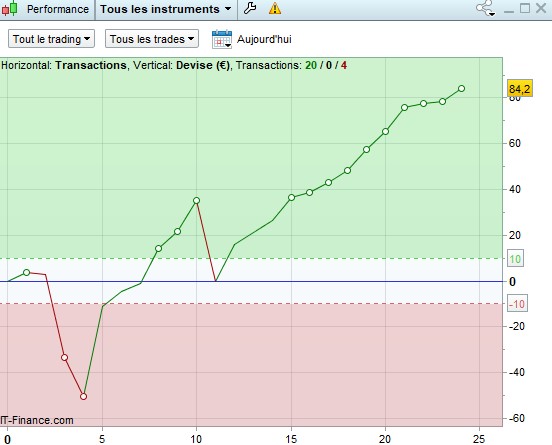
Task: Select the Performance title tab
Action: (x=58, y=9)
